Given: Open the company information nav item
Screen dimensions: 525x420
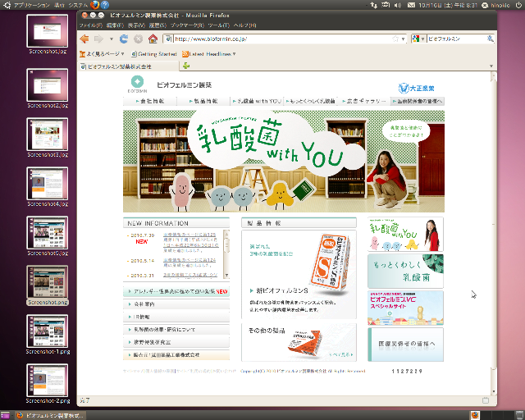Looking at the screenshot, I should [150, 101].
